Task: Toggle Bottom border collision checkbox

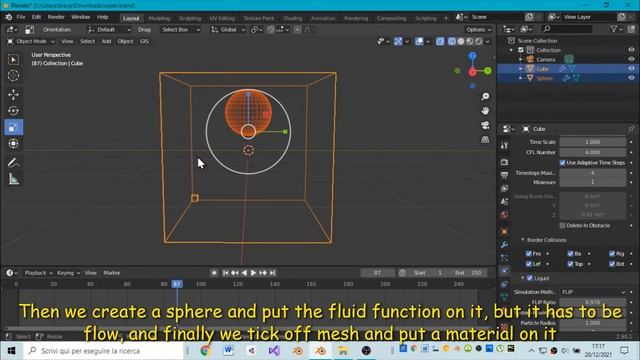Action: [x=612, y=264]
